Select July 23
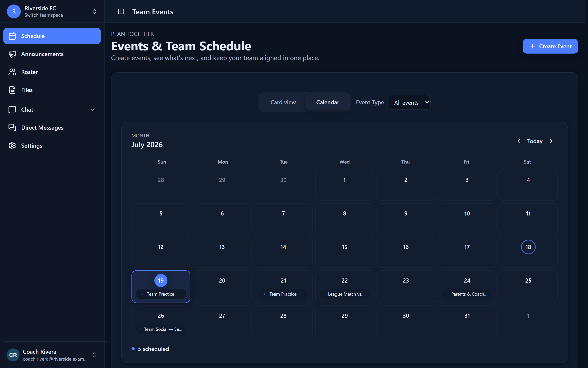Viewport: 588px width, 368px height. tap(405, 286)
